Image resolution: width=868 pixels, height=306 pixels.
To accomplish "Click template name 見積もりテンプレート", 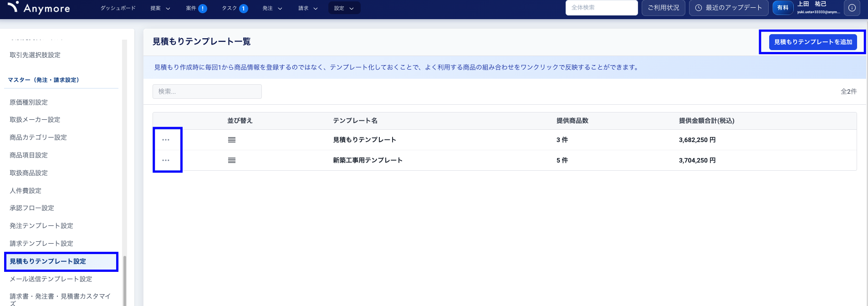I will pos(364,140).
